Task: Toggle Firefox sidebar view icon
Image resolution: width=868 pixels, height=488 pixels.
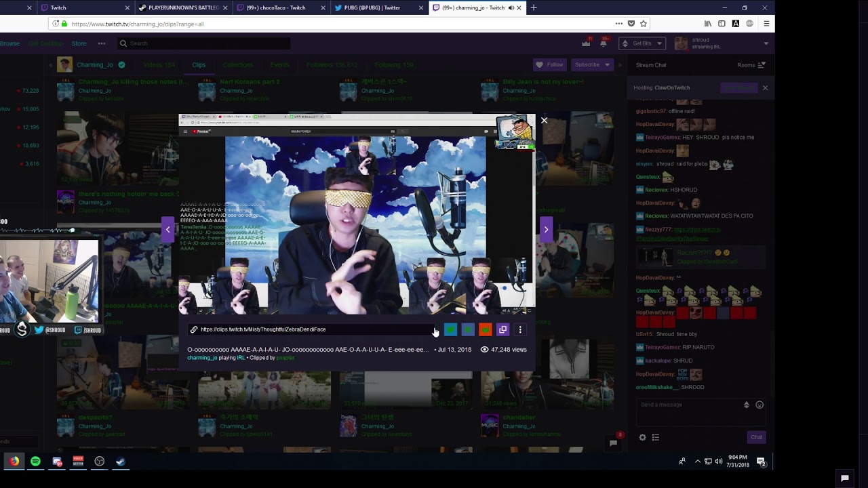Action: [722, 24]
